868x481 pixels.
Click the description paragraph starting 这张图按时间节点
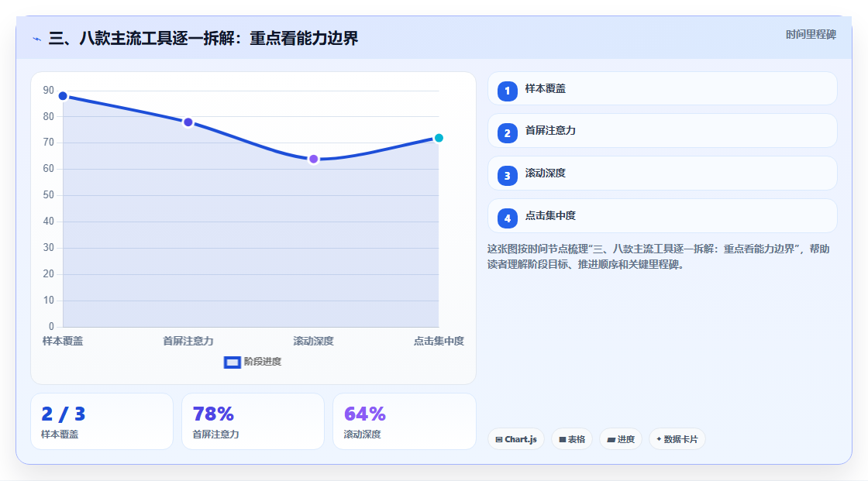click(x=658, y=257)
